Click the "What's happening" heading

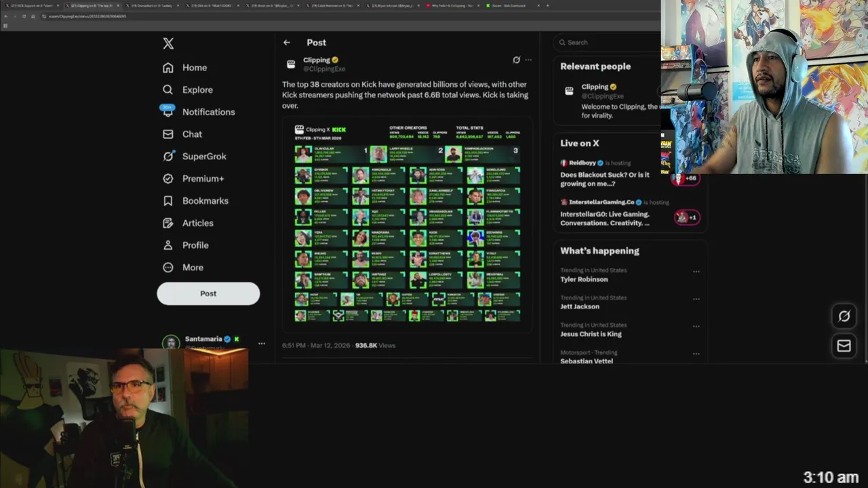click(599, 251)
